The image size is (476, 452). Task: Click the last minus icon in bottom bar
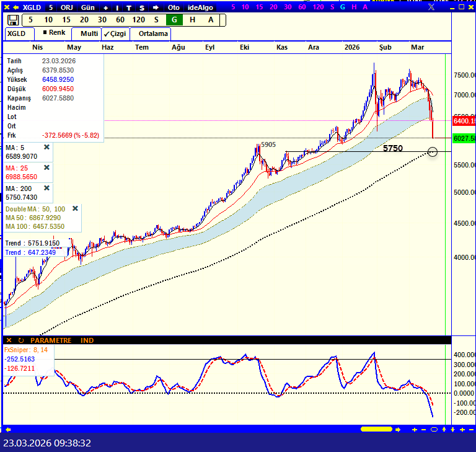[471, 429]
